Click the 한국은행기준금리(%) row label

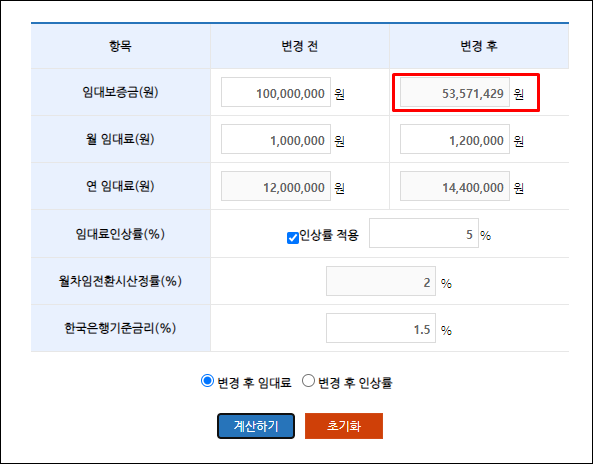click(x=120, y=328)
